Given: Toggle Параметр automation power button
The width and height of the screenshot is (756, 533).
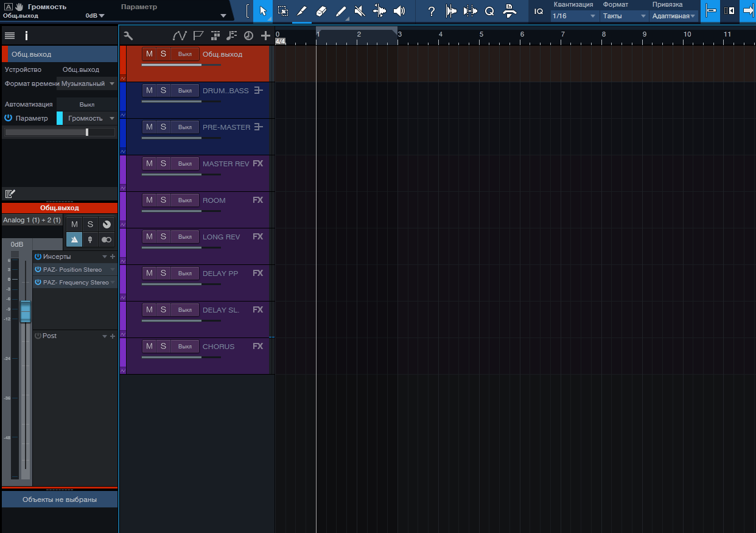Looking at the screenshot, I should (9, 118).
